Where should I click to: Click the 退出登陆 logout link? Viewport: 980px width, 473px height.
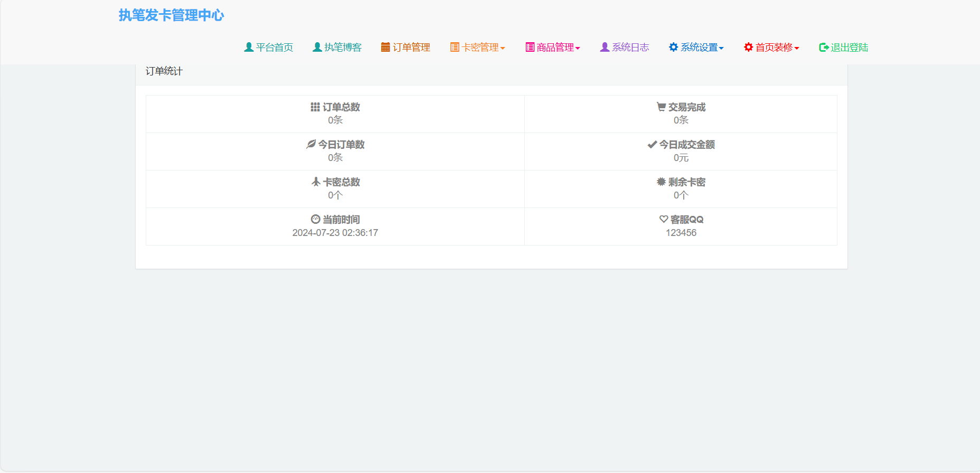(850, 48)
